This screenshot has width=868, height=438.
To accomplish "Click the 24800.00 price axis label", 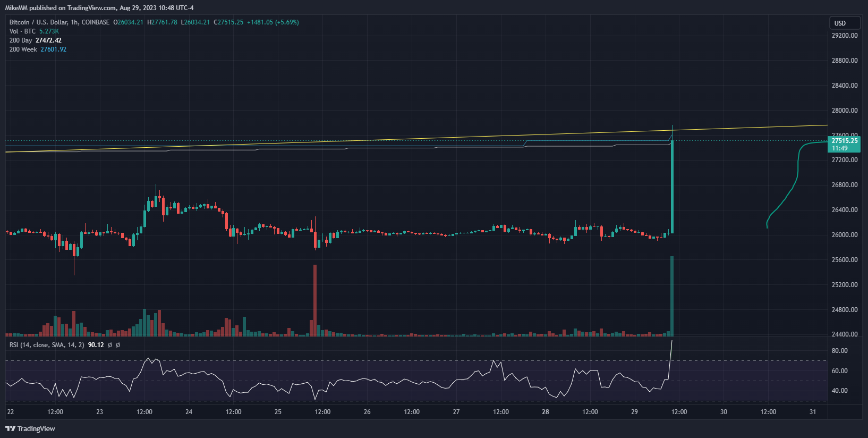I will [x=845, y=310].
